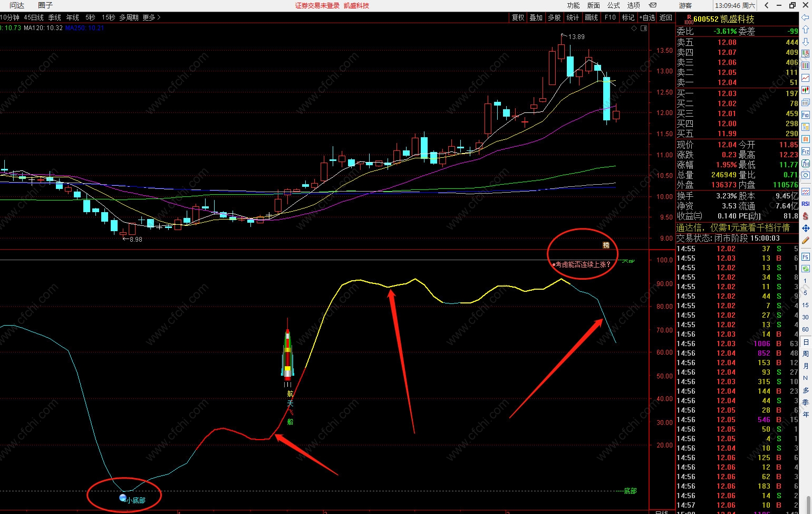Screen dimensions: 812x514
Task: Select the yearly '年' period in sidebar
Action: click(x=805, y=414)
